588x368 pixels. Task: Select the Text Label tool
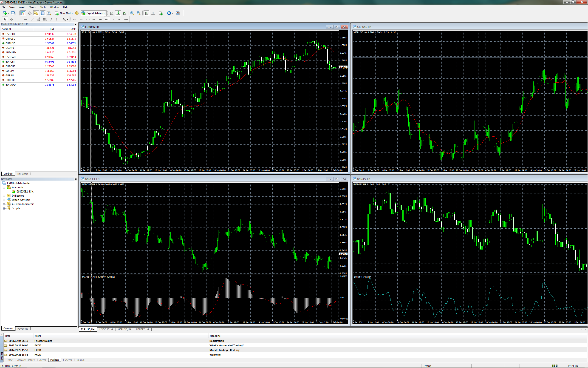click(58, 19)
